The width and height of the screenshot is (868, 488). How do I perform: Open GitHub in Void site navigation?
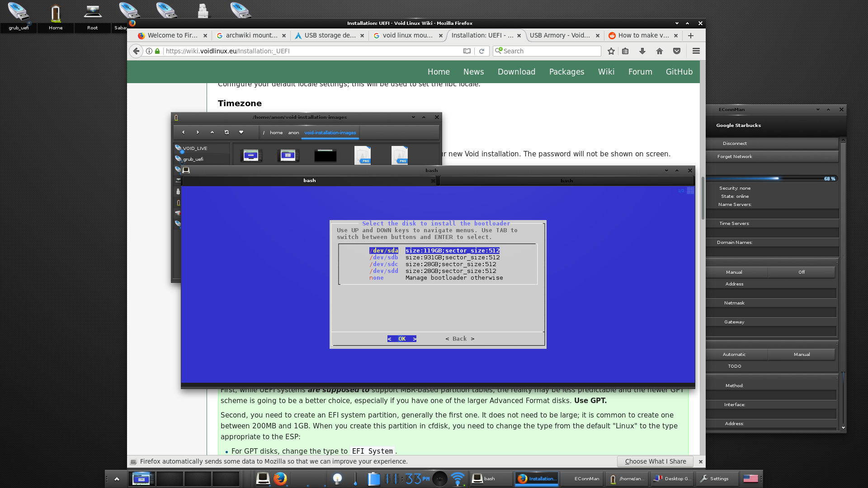(x=679, y=72)
